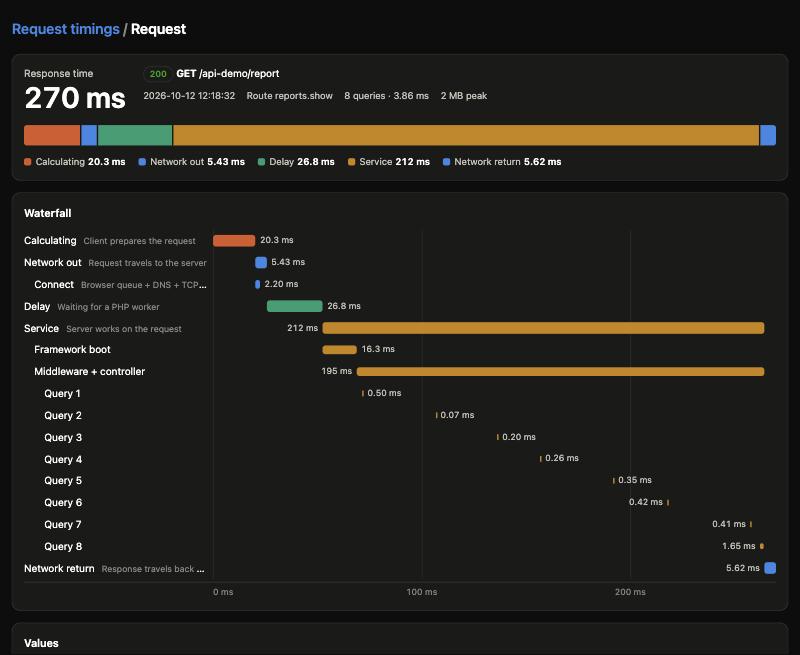Click the 0.26 ms duration of Query 4
This screenshot has width=800, height=655.
(x=562, y=458)
